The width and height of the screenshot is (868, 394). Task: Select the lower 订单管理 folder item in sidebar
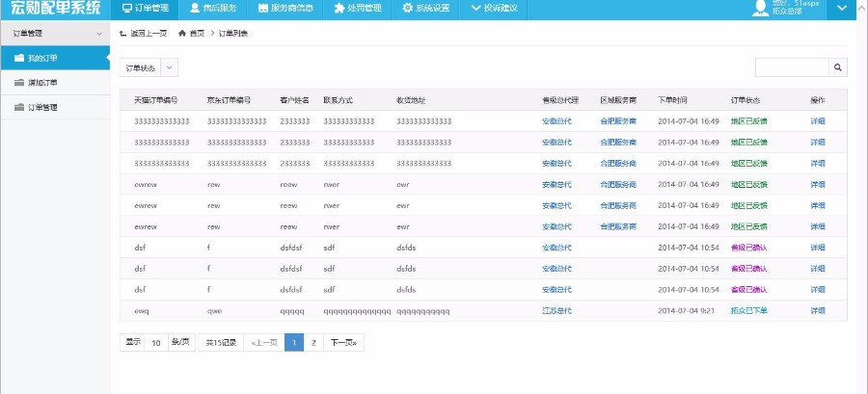pos(55,108)
